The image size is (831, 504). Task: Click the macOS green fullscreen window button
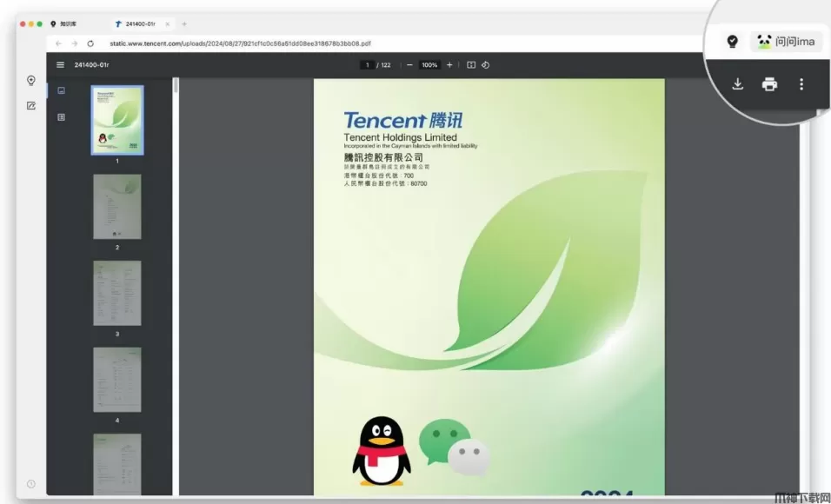point(40,23)
